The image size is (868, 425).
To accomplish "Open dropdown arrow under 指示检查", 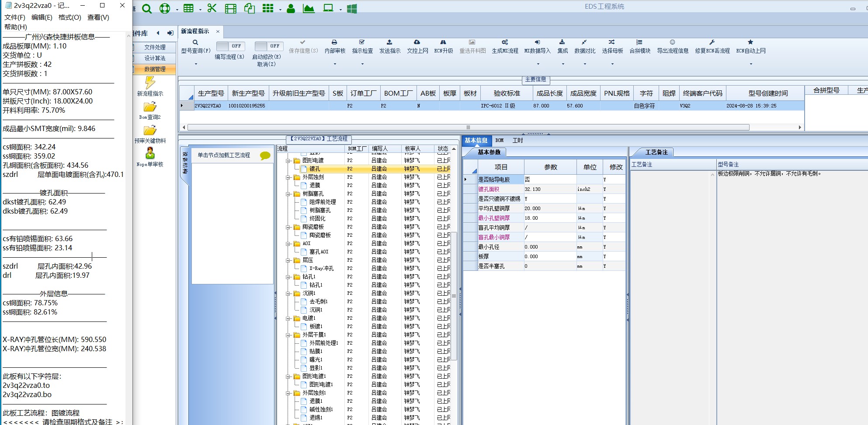I will 362,64.
